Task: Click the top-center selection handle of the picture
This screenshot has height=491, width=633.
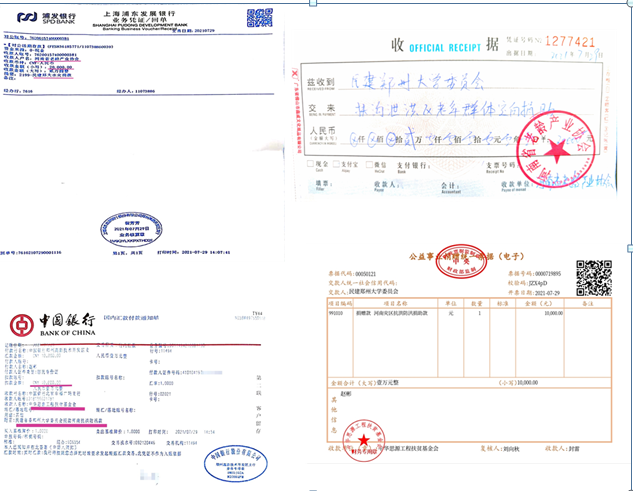Action: click(x=313, y=3)
